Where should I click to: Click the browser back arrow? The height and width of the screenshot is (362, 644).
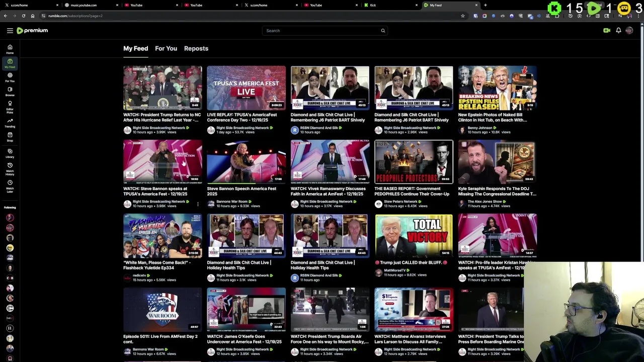tap(6, 16)
